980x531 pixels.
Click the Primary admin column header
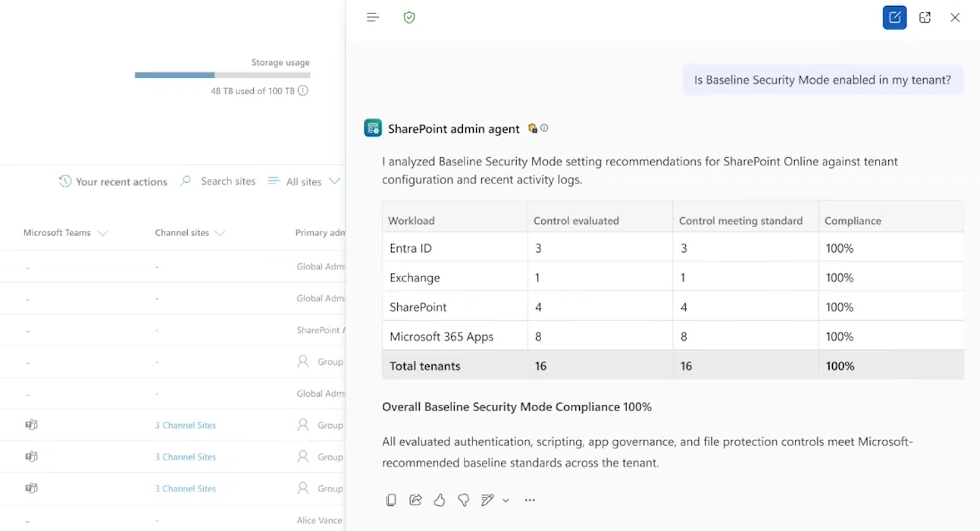pyautogui.click(x=320, y=233)
